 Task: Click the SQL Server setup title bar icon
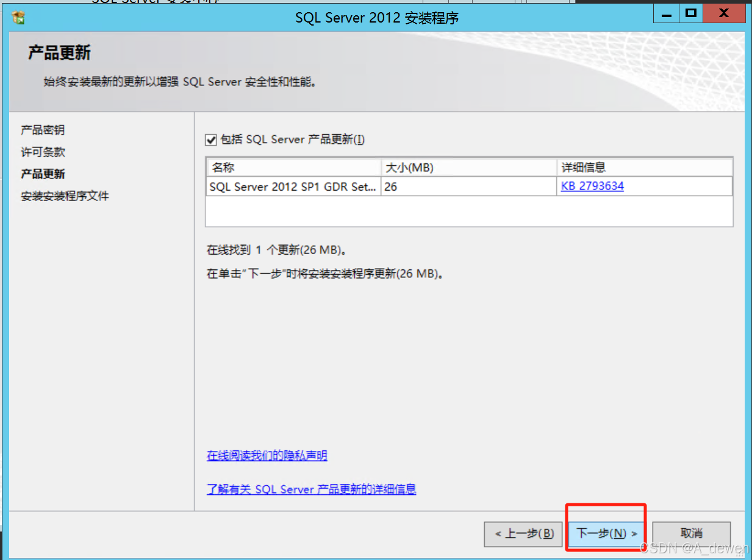tap(18, 17)
